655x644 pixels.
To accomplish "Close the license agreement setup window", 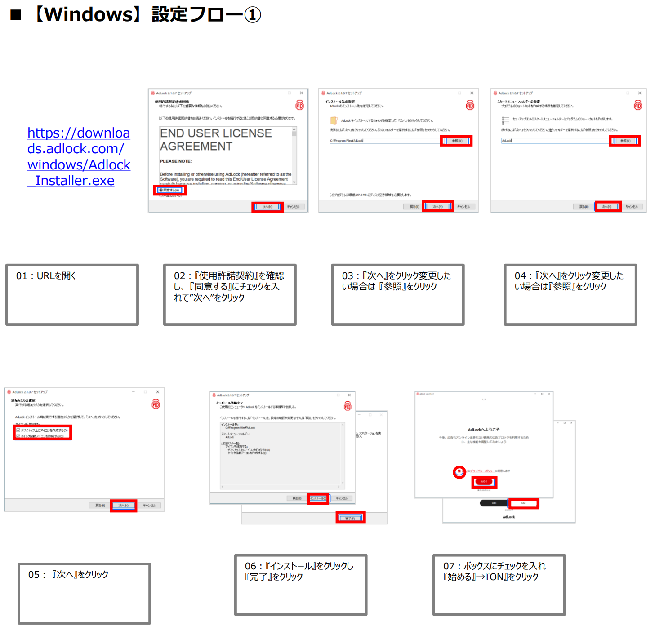I will click(301, 93).
